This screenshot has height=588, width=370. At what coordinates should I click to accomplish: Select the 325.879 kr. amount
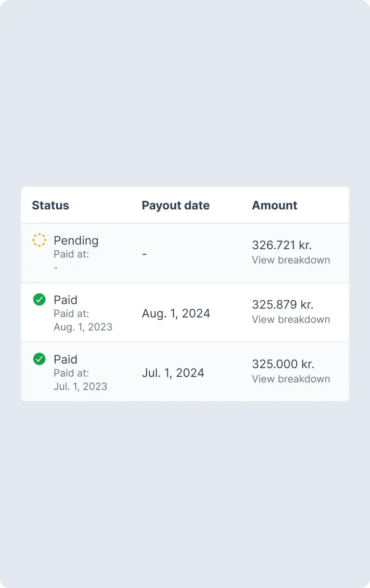[x=283, y=304]
